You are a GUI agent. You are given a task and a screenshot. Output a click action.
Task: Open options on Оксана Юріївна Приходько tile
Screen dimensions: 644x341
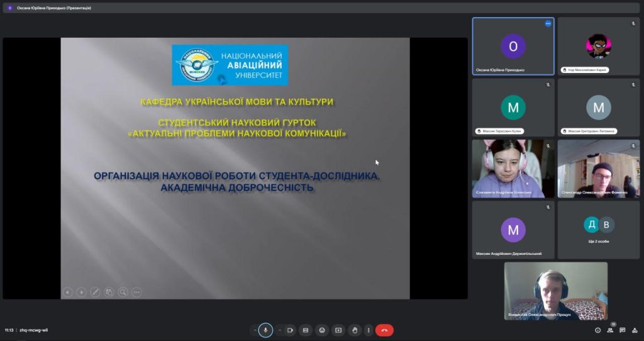point(548,23)
